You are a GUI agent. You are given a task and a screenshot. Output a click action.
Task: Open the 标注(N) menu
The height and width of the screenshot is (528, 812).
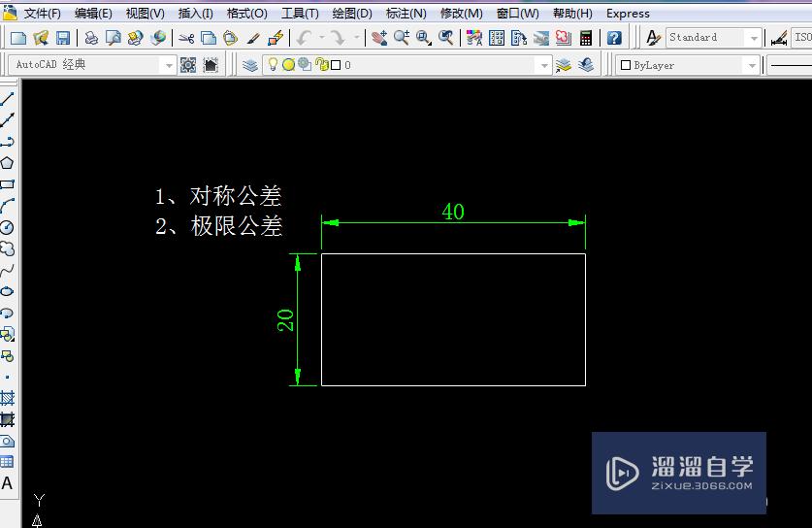tap(406, 14)
